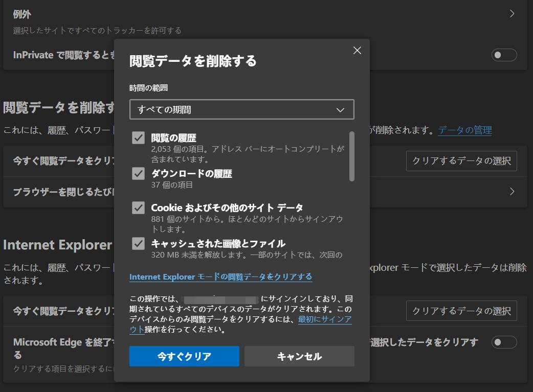The image size is (533, 392).
Task: Open Internet Explorer モードの閲覧データをクリアする link
Action: click(x=220, y=276)
